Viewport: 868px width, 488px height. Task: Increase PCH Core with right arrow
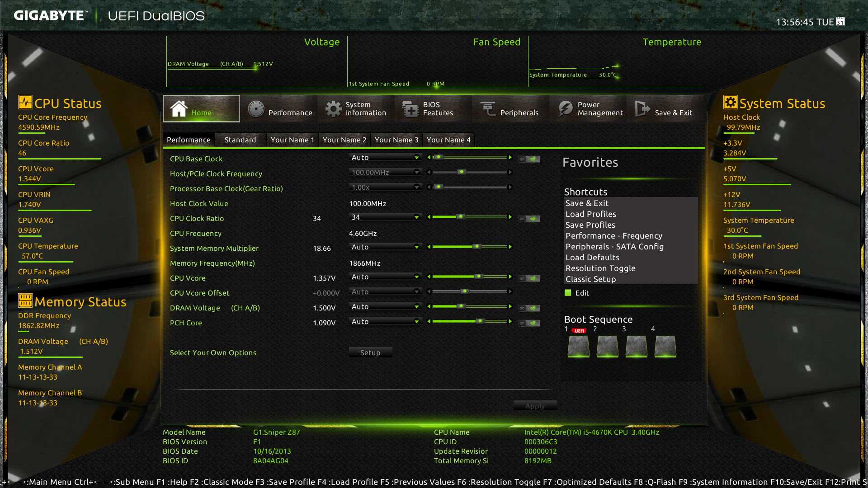tap(510, 321)
